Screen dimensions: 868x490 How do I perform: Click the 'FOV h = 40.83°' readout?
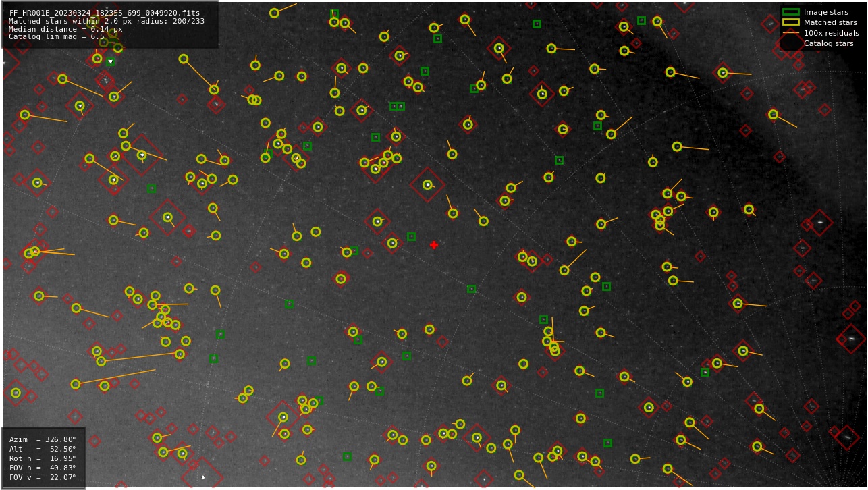click(43, 468)
